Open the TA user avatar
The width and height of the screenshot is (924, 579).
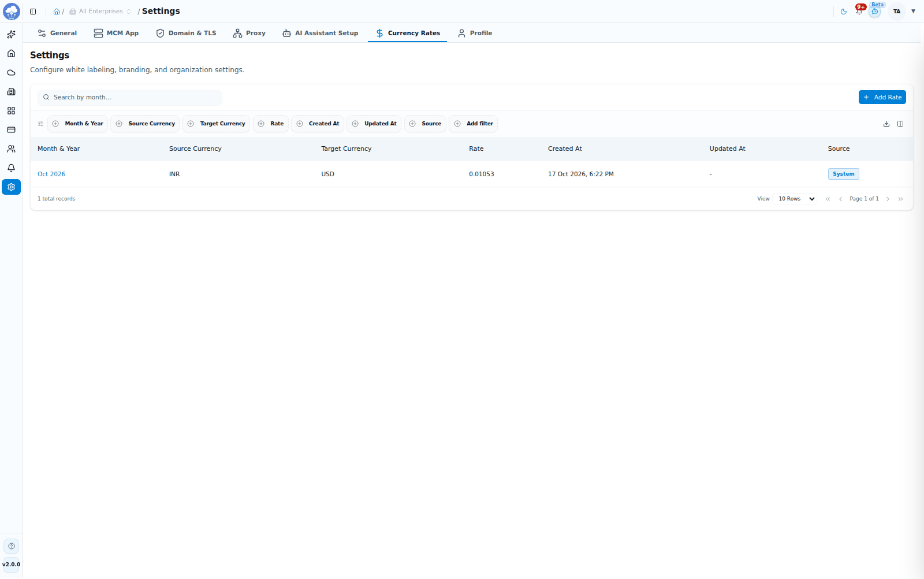coord(897,12)
